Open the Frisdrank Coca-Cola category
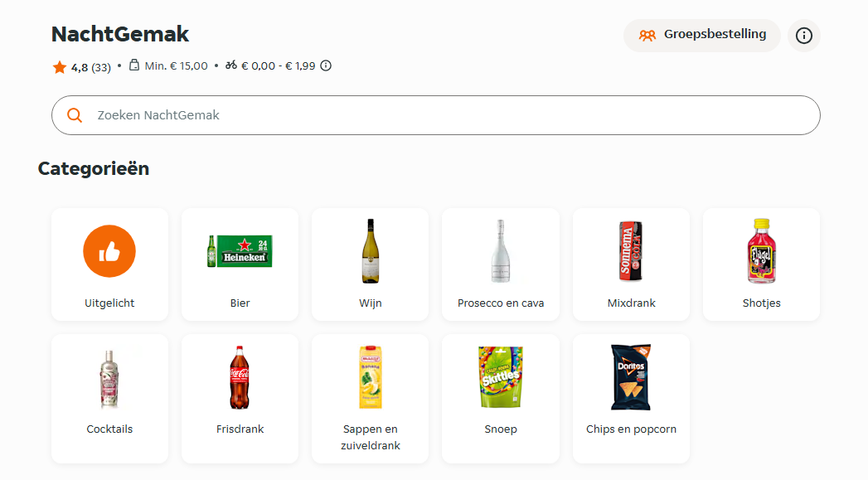 pyautogui.click(x=240, y=399)
